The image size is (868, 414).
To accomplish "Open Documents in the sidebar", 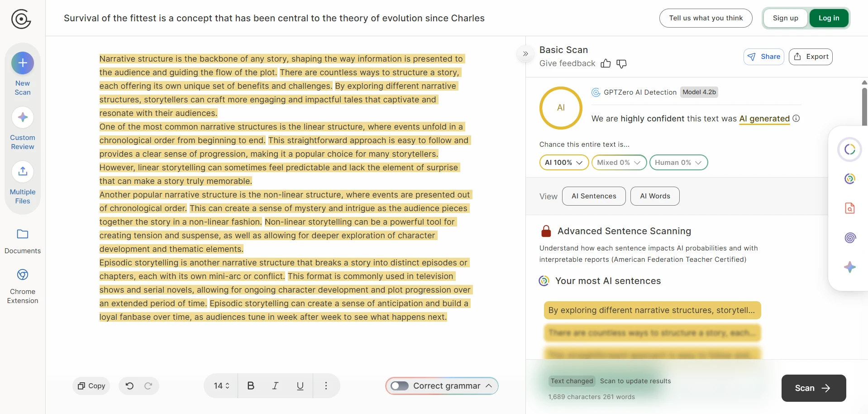I will pos(23,241).
